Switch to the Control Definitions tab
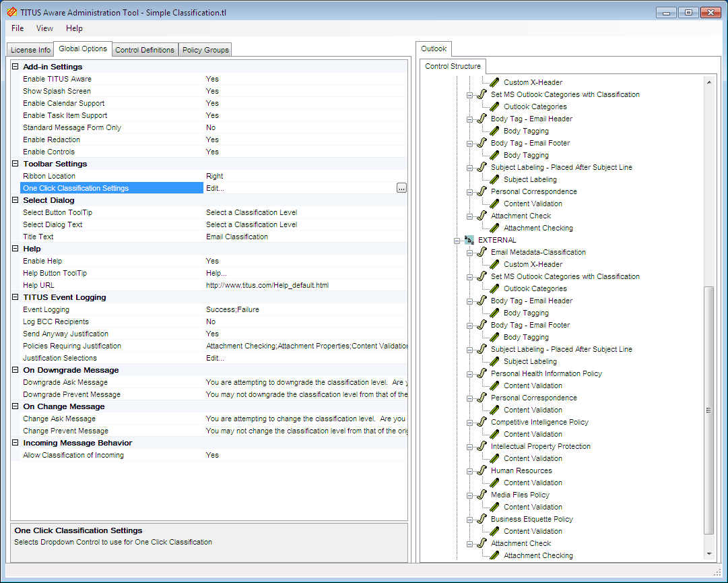 [x=145, y=50]
